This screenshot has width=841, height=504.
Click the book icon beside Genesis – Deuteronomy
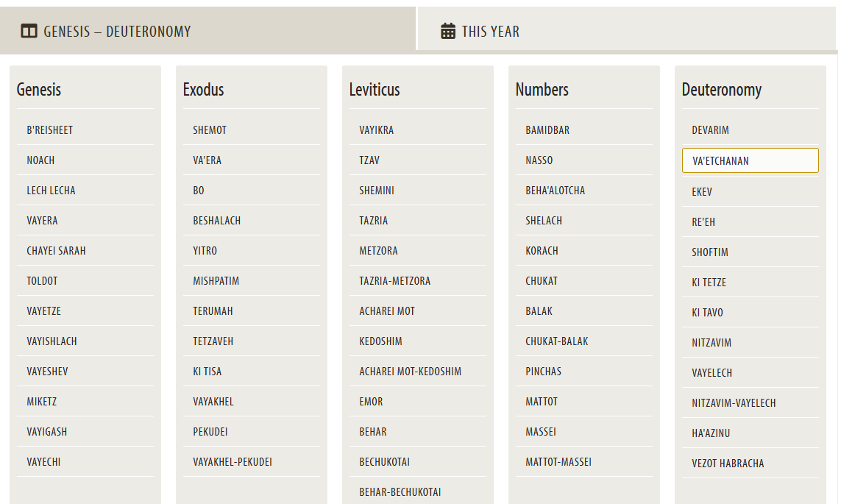29,32
